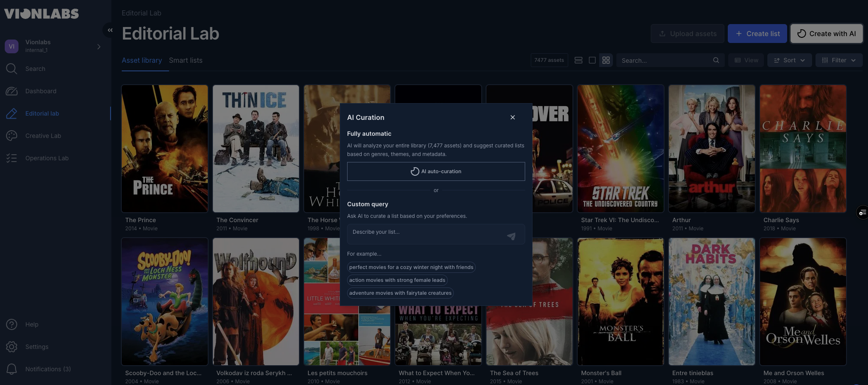The image size is (868, 385).
Task: Open the Wolfhound (Volkodav) poster
Action: coord(256,302)
